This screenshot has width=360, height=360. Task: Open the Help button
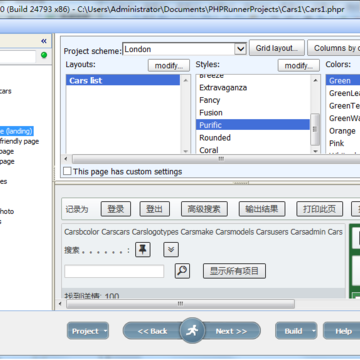click(342, 331)
